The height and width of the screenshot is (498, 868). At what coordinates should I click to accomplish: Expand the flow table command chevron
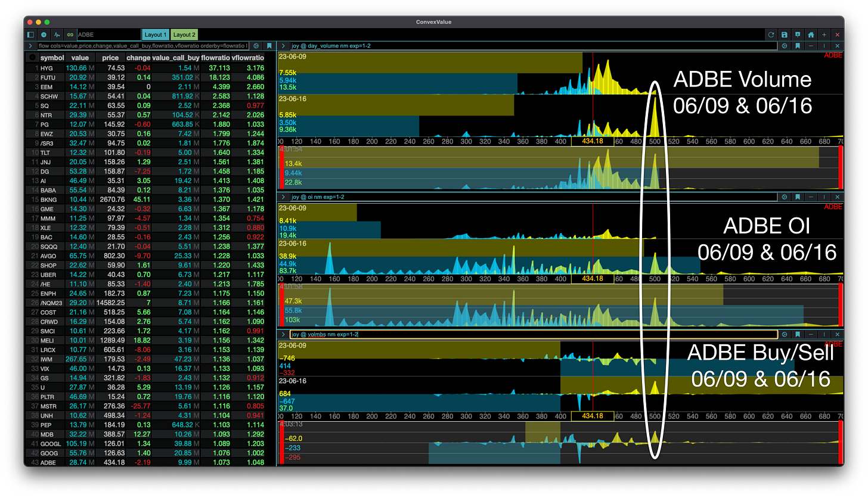point(30,46)
